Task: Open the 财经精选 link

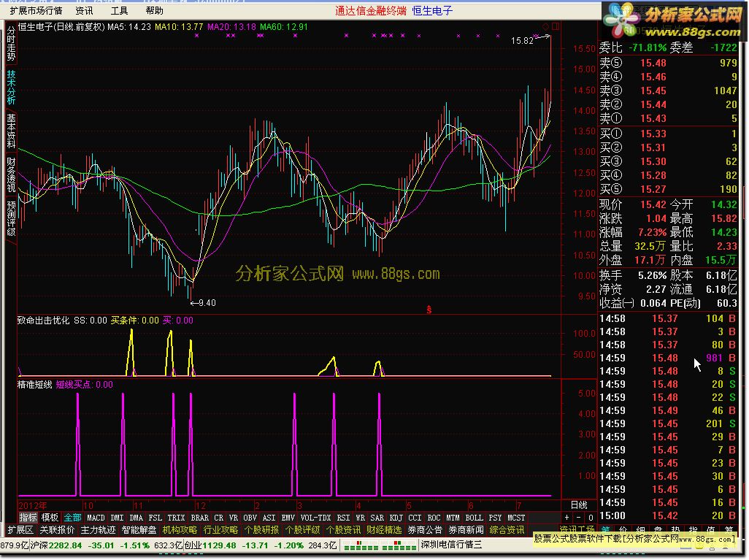Action: (x=385, y=530)
